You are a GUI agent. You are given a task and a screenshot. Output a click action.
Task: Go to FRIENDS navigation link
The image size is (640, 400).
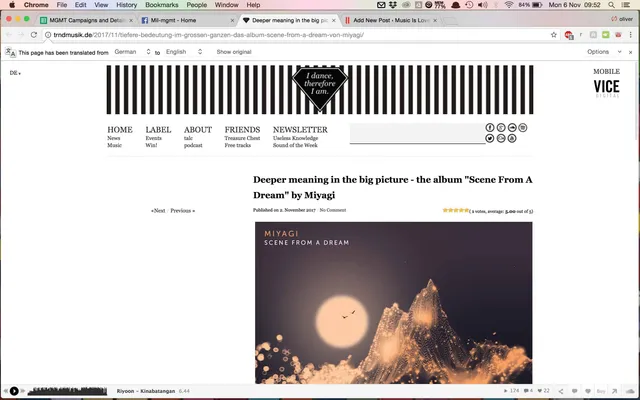pyautogui.click(x=242, y=130)
